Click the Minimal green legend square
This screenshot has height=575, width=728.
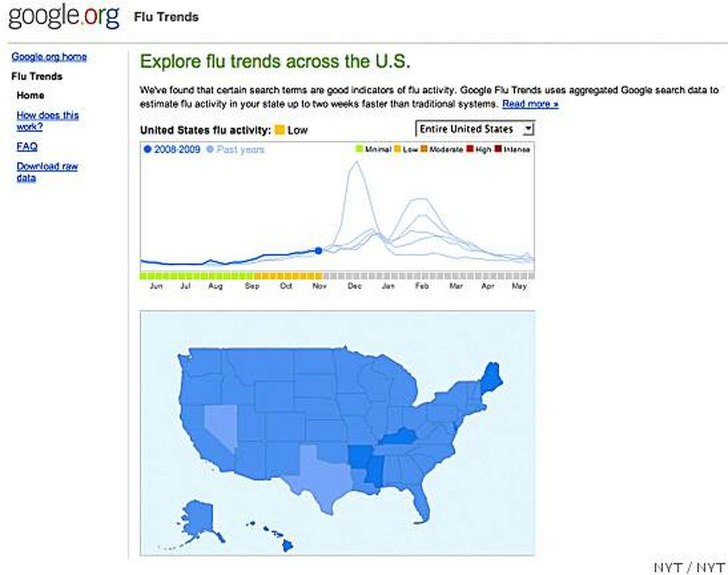(357, 149)
